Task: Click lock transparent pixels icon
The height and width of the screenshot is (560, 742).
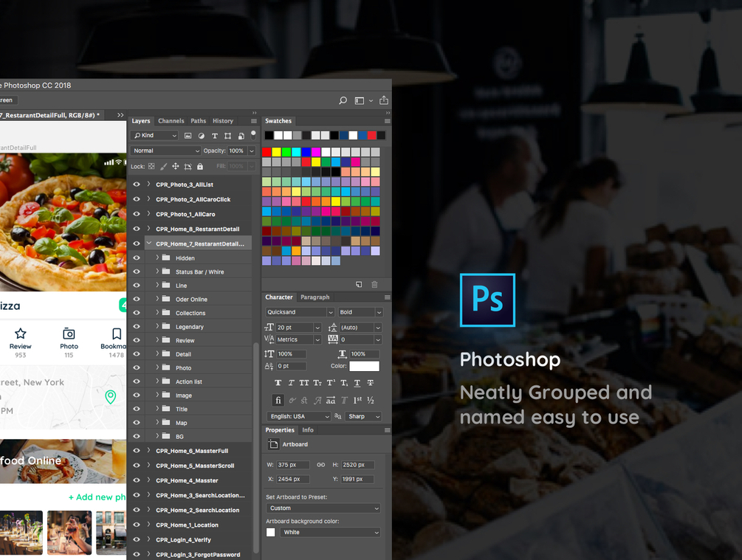Action: tap(151, 166)
